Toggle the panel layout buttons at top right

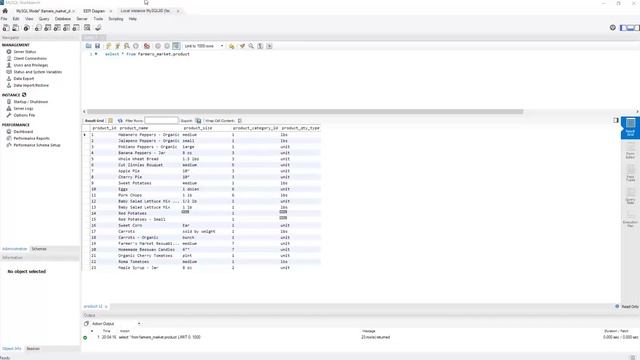point(630,28)
